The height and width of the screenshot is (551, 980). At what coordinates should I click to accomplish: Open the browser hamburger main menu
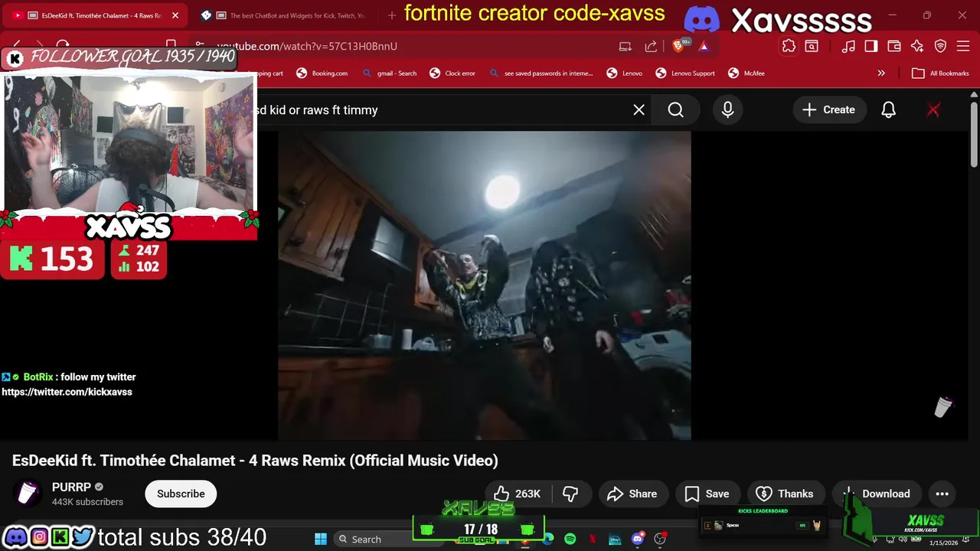963,46
